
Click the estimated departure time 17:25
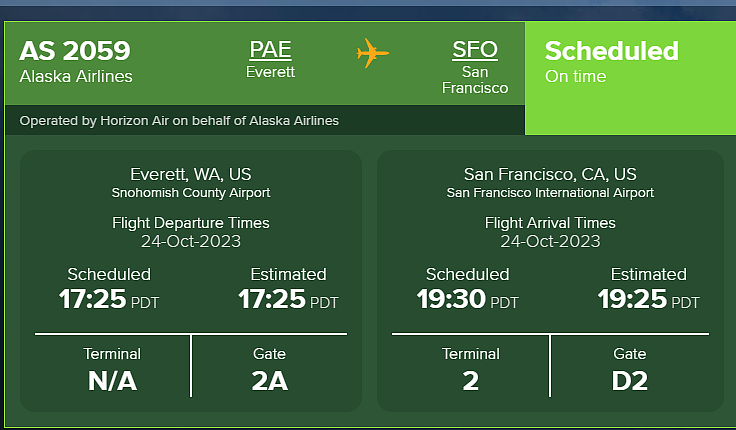click(272, 299)
